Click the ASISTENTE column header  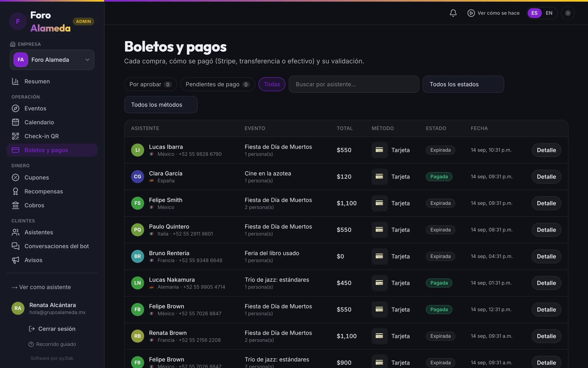tap(145, 128)
